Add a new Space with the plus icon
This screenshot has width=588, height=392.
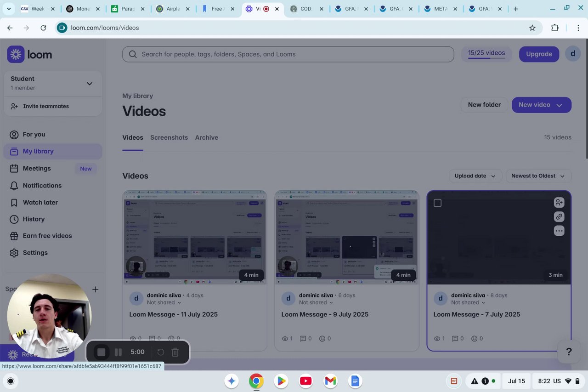(95, 289)
